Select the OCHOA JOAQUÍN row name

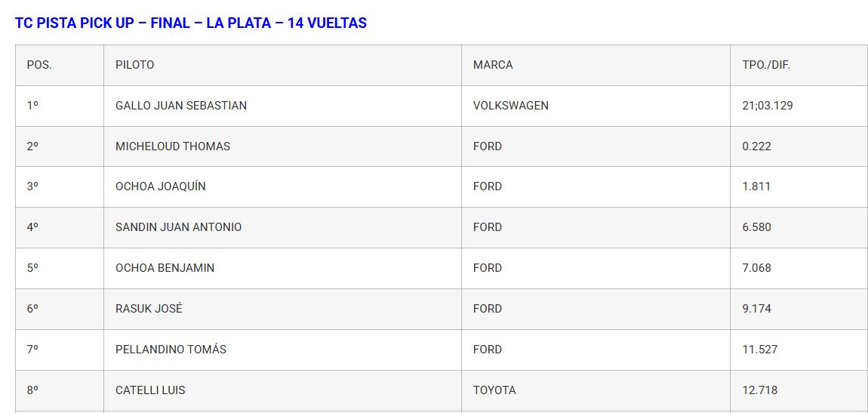(x=161, y=186)
